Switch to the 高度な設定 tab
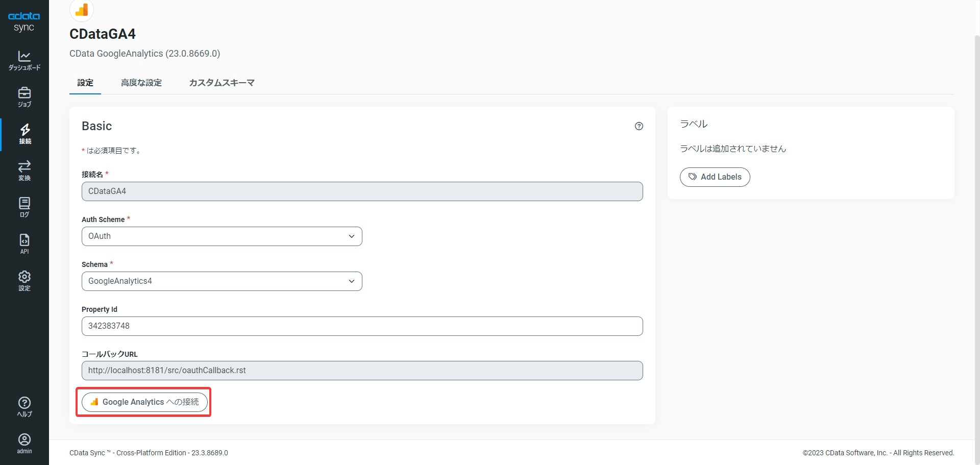The image size is (980, 465). coord(141,83)
